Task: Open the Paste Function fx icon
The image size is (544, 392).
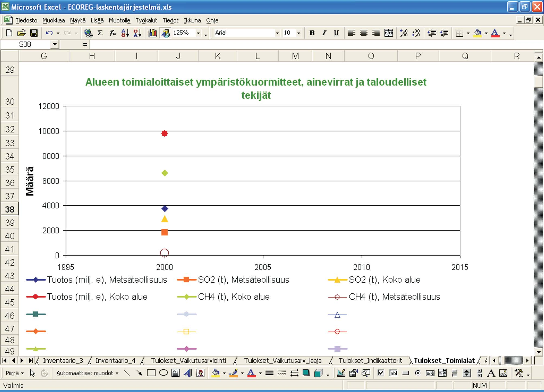Action: [x=112, y=33]
